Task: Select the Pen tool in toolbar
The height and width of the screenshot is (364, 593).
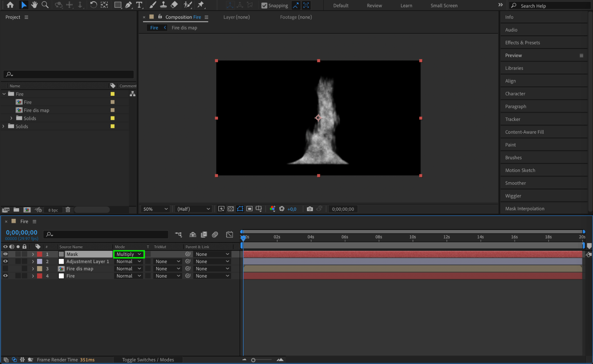Action: pyautogui.click(x=128, y=5)
